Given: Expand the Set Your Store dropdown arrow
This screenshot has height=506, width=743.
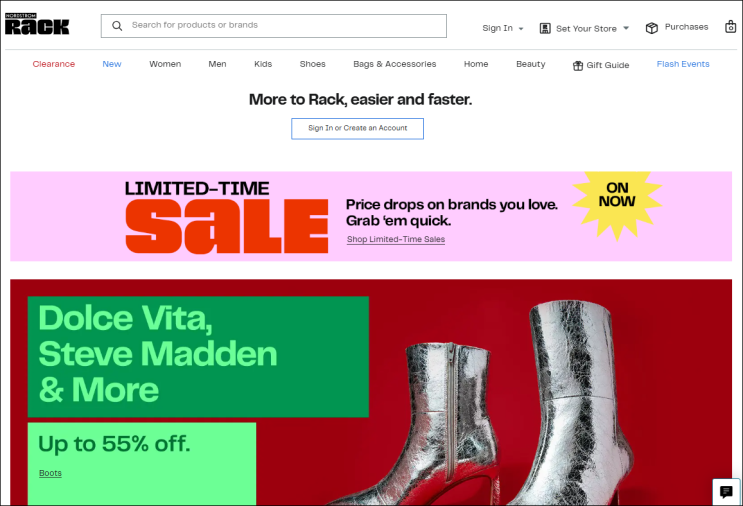Looking at the screenshot, I should click(625, 28).
